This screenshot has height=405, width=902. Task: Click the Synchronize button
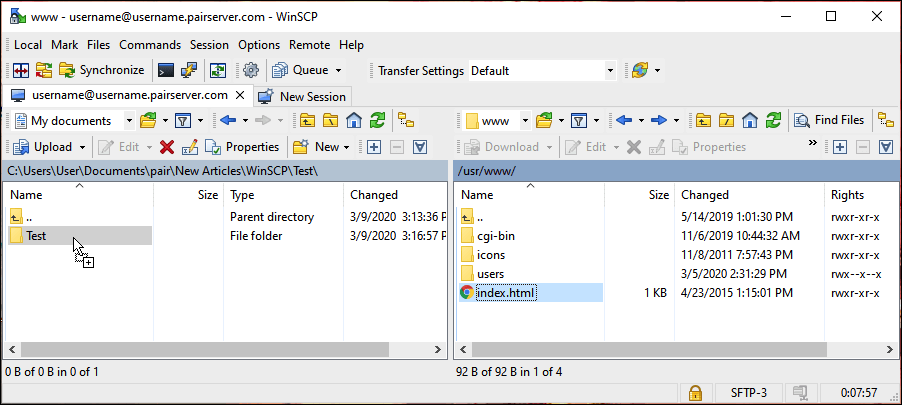pyautogui.click(x=102, y=70)
